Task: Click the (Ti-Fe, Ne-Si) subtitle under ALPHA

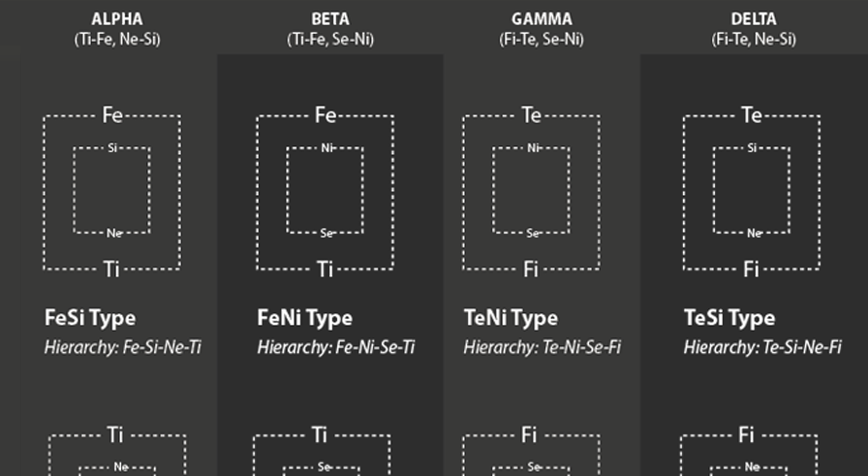Action: [x=117, y=40]
